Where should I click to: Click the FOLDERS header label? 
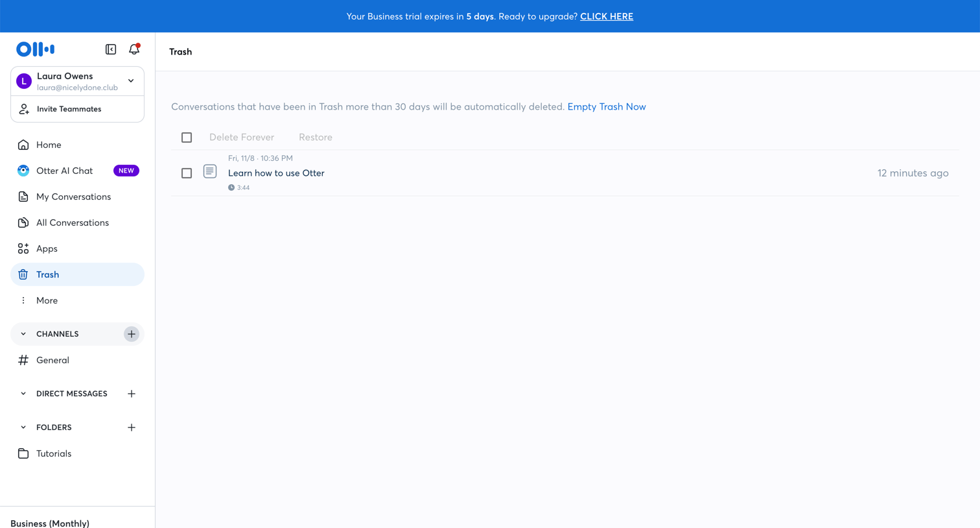(x=54, y=427)
